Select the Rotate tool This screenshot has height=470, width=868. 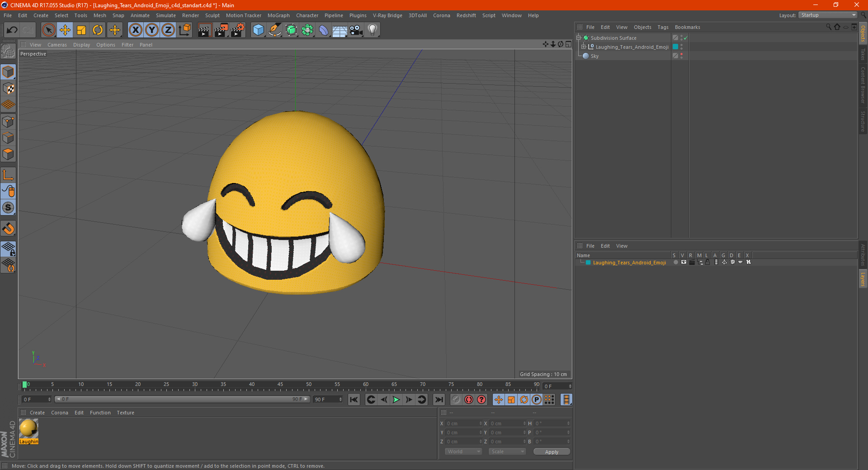click(98, 30)
